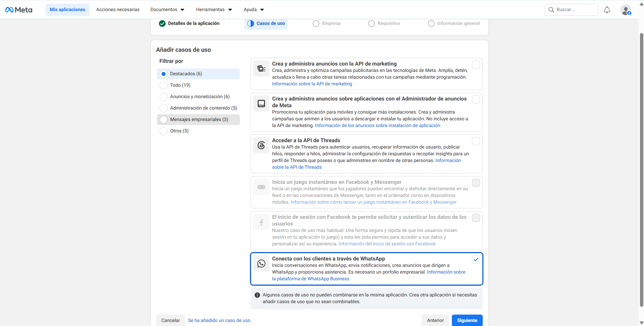
Task: Expand the Ayuda menu
Action: 254,10
